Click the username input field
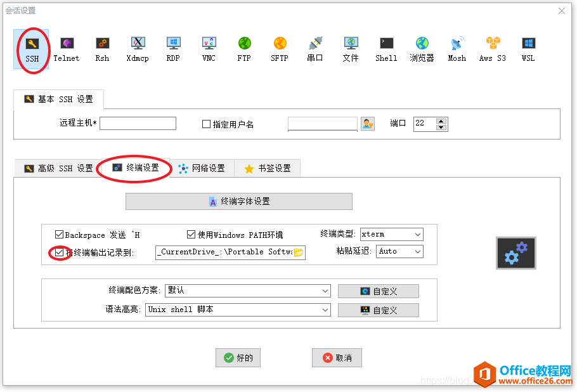Viewport: 577px width, 392px height. [x=323, y=124]
